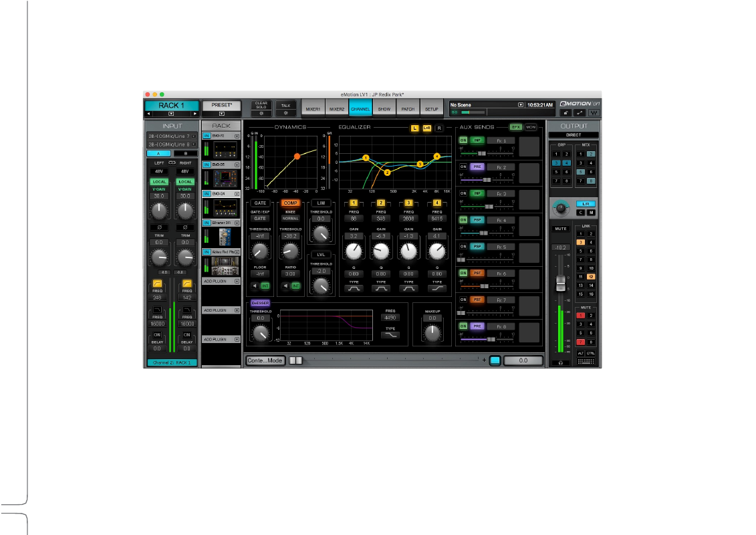Toggle the IN button for Abbey Road Plates plugin
The image size is (756, 535).
click(x=207, y=252)
